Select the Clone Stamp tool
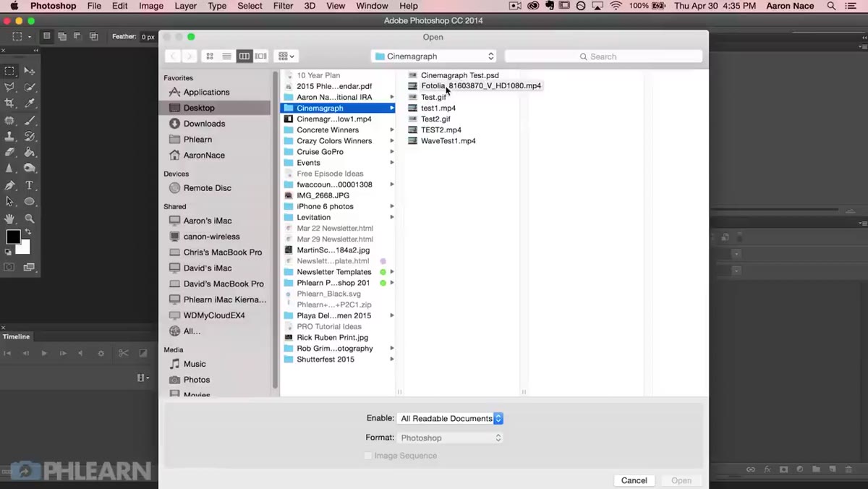Viewport: 868px width, 489px height. (9, 136)
